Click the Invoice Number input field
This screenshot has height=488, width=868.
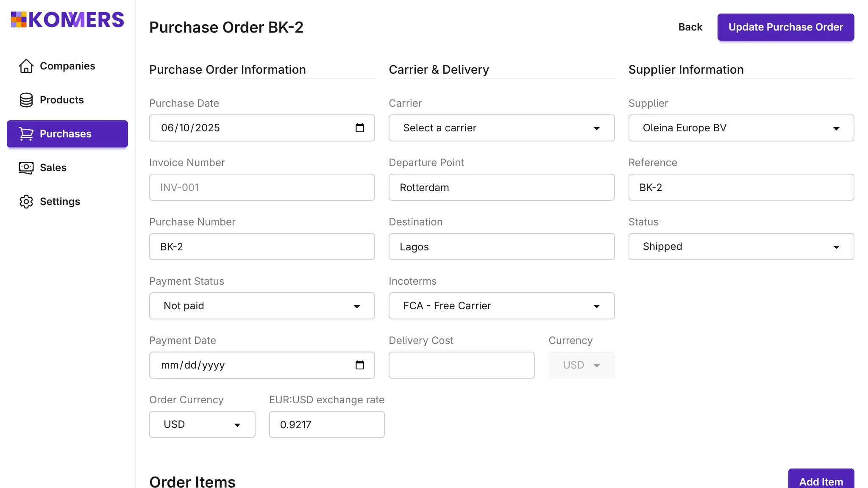(x=262, y=187)
